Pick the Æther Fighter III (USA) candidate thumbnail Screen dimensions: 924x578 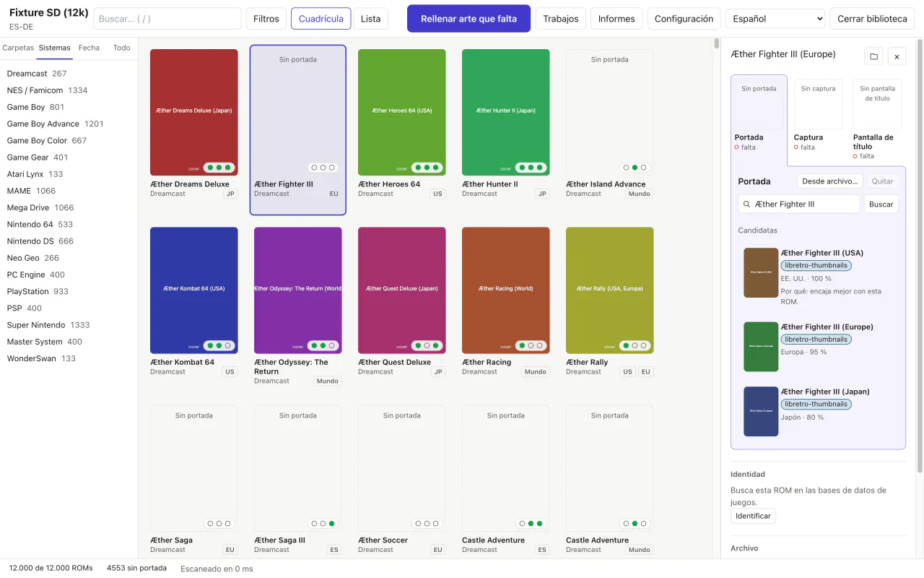[761, 273]
